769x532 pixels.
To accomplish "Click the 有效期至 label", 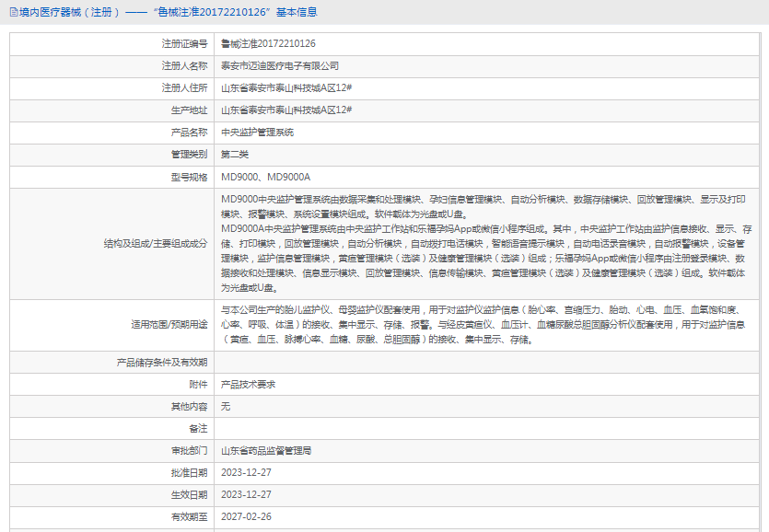I will pyautogui.click(x=190, y=516).
